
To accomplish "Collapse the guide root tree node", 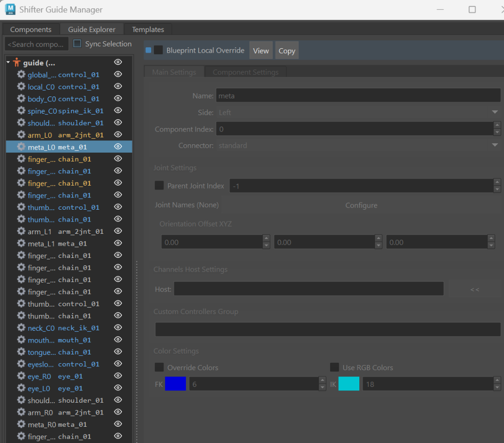I will coord(8,63).
